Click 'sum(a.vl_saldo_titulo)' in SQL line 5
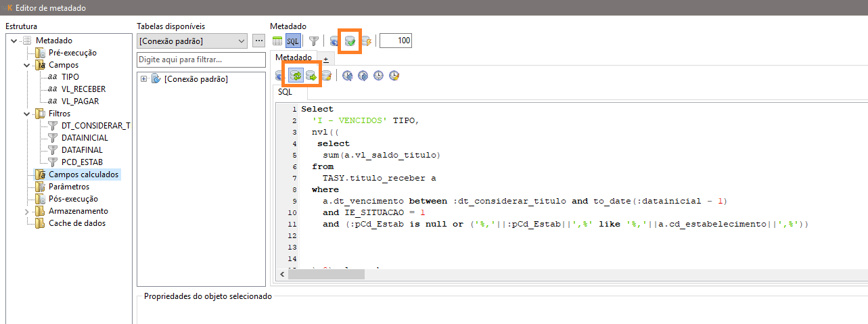The height and width of the screenshot is (324, 868). (381, 155)
